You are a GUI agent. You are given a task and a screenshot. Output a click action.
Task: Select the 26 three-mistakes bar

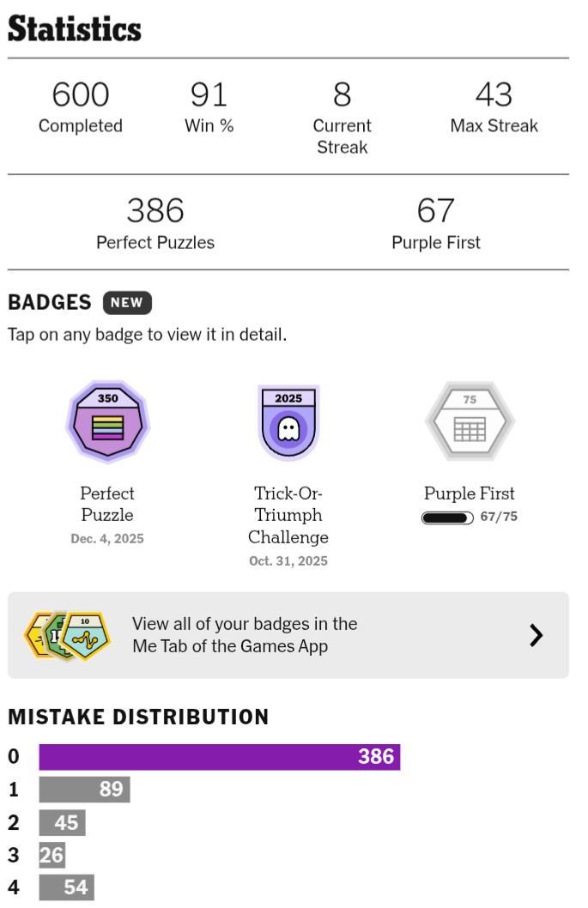pyautogui.click(x=52, y=855)
